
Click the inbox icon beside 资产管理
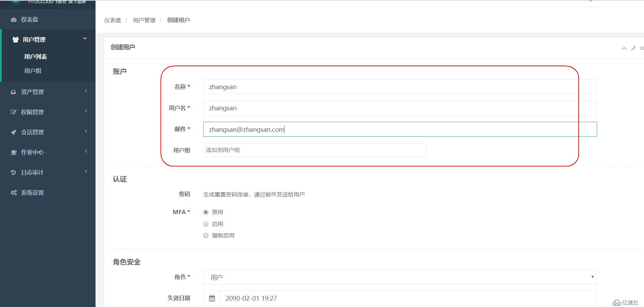tap(14, 92)
